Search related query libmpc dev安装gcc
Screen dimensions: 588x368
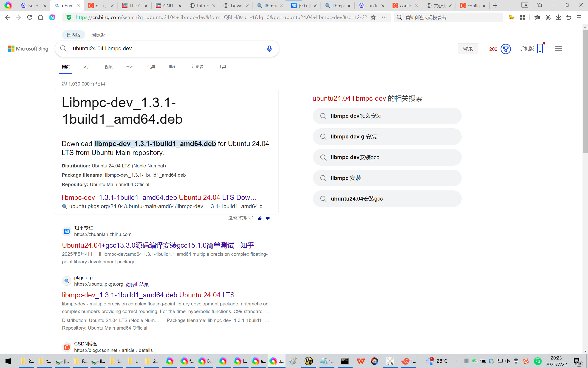[x=387, y=158]
